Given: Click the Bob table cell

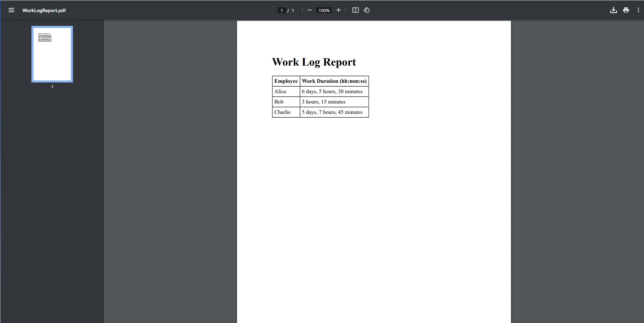Looking at the screenshot, I should (x=286, y=102).
